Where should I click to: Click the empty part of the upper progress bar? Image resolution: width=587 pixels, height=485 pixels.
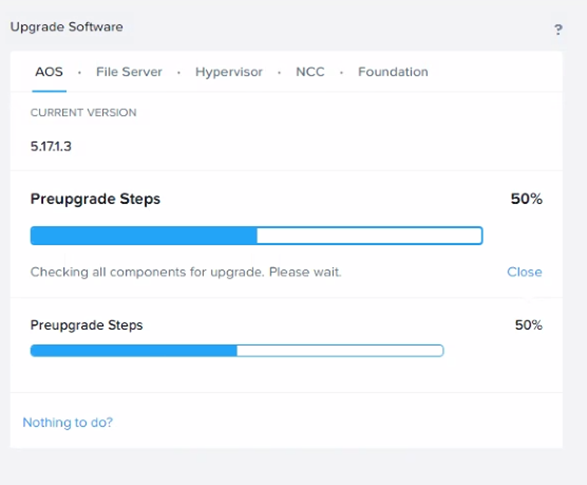point(369,236)
